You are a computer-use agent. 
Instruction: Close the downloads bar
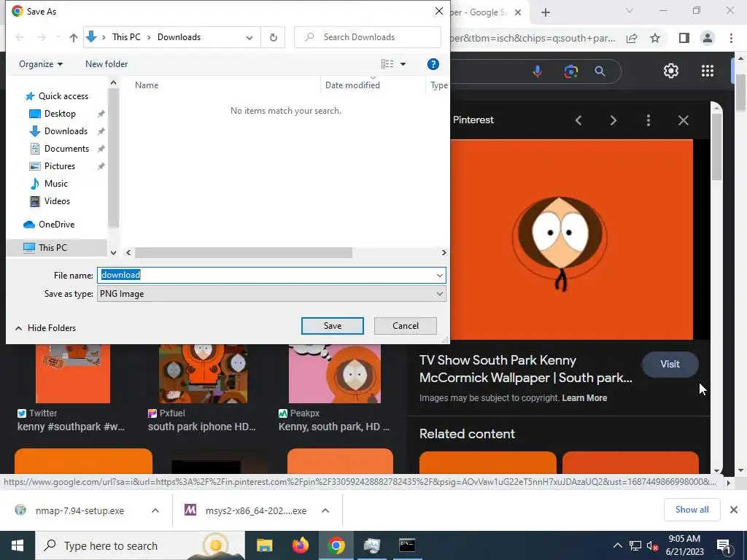(x=734, y=510)
